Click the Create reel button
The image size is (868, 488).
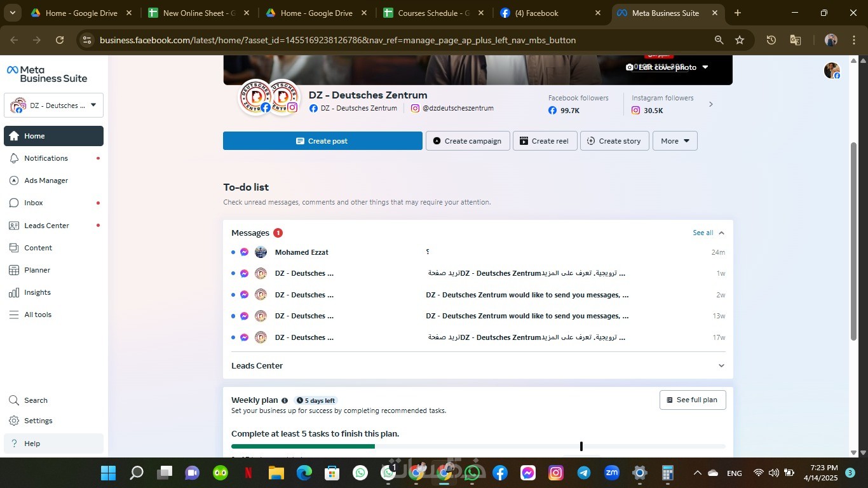(545, 141)
